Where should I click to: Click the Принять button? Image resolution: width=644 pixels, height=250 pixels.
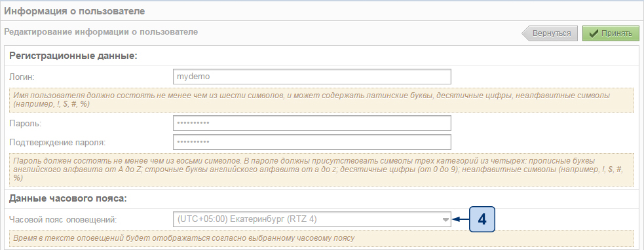(611, 33)
